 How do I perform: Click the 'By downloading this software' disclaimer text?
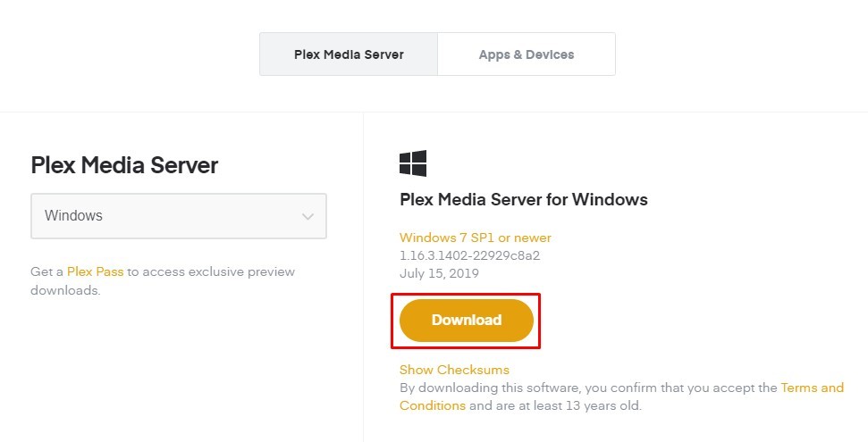(491, 388)
